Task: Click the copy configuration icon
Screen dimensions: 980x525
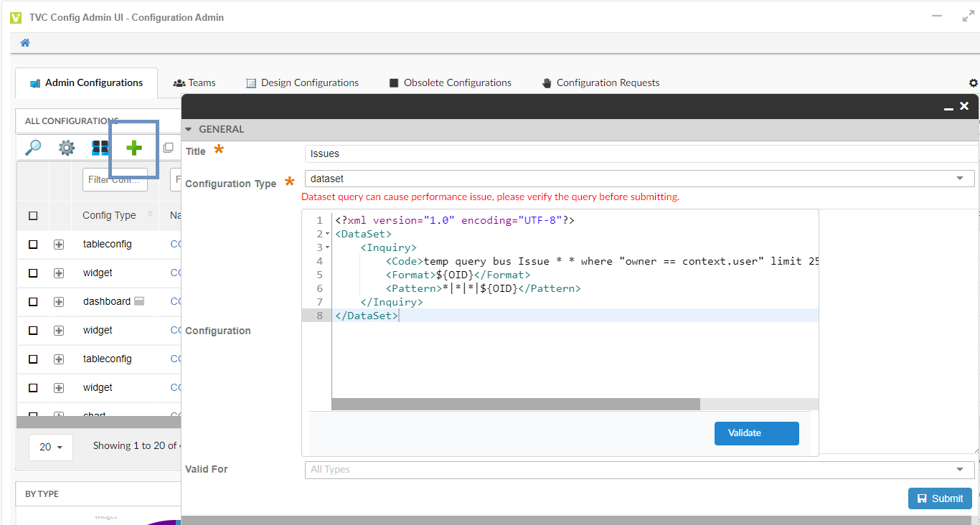Action: [168, 148]
